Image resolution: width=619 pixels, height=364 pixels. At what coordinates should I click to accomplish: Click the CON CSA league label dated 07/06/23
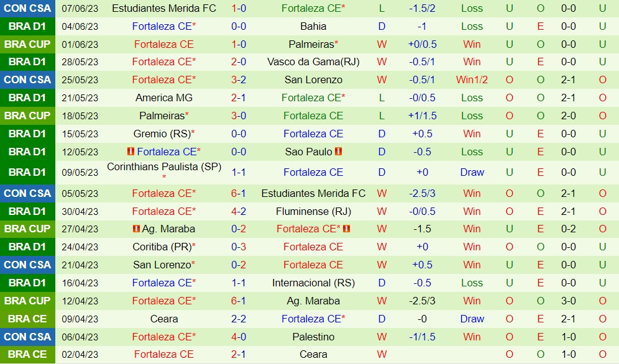click(27, 8)
